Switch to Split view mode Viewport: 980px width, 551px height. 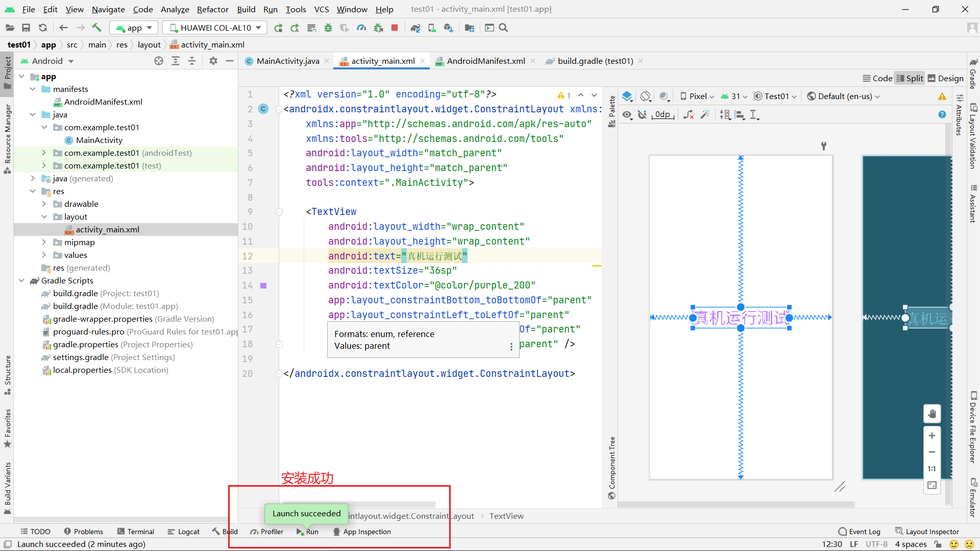point(910,78)
